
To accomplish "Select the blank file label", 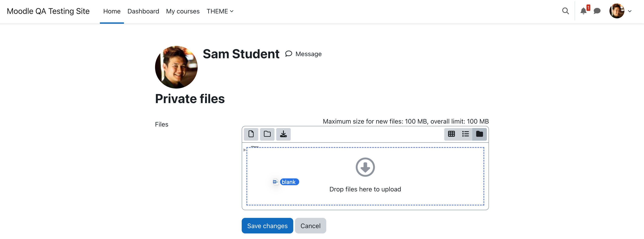I will coord(289,182).
